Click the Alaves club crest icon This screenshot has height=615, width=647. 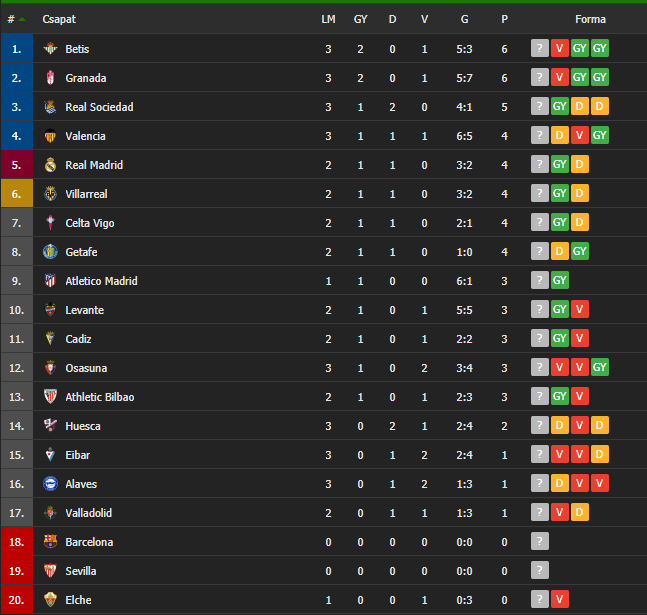50,484
